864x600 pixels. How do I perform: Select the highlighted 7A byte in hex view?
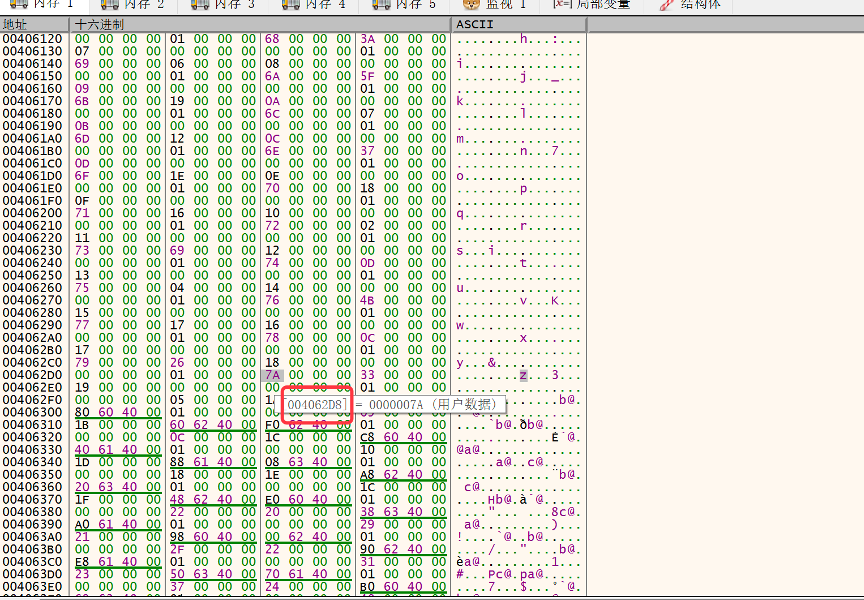point(272,375)
